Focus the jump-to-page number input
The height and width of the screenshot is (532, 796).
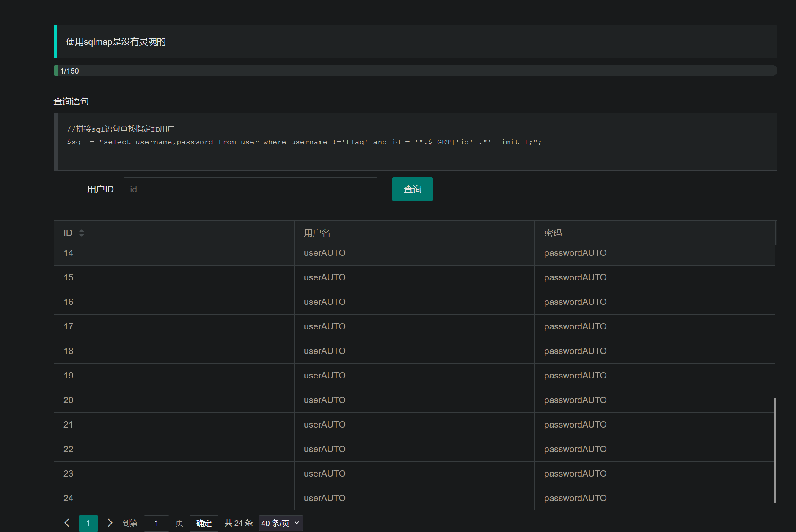pos(156,523)
